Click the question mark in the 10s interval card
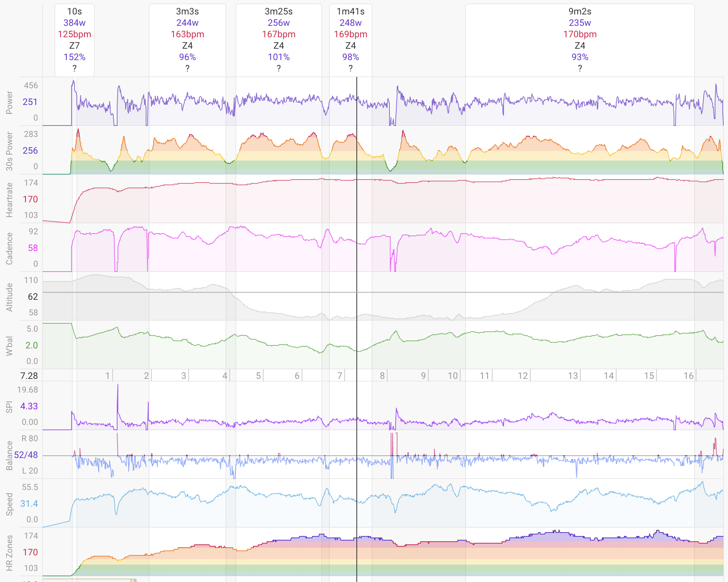 click(75, 68)
